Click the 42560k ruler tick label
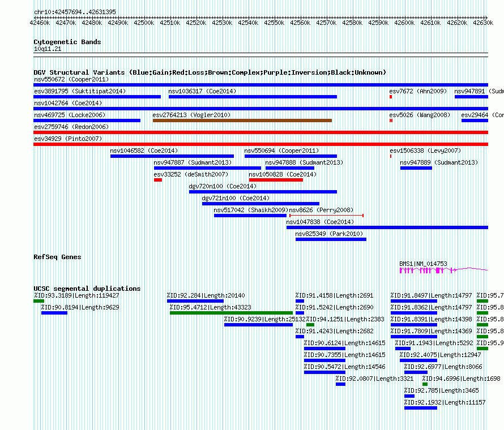The image size is (504, 430). pyautogui.click(x=300, y=23)
